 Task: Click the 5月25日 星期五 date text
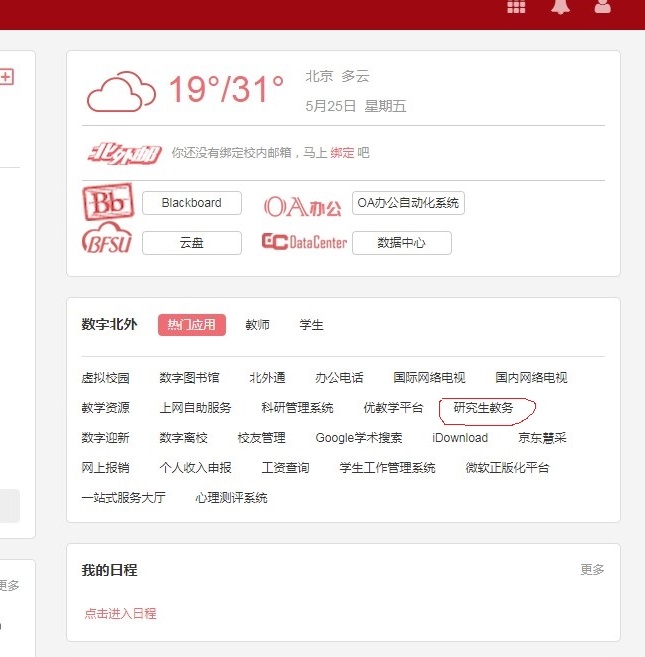[355, 106]
